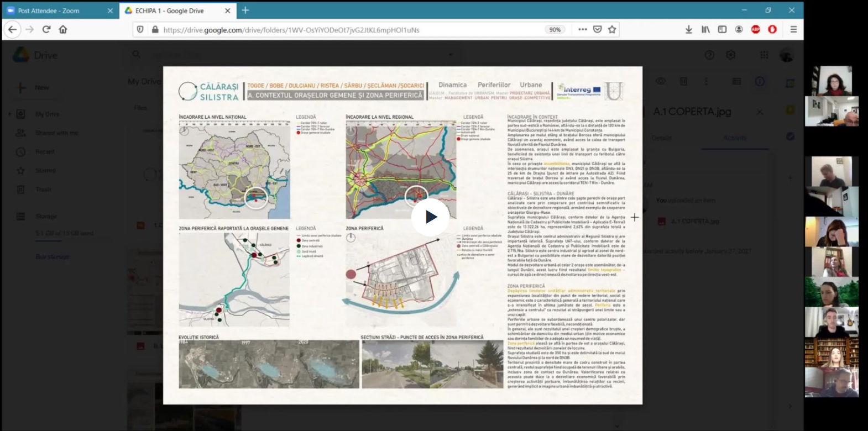Open the Google apps grid
The image size is (868, 431).
pyautogui.click(x=764, y=55)
